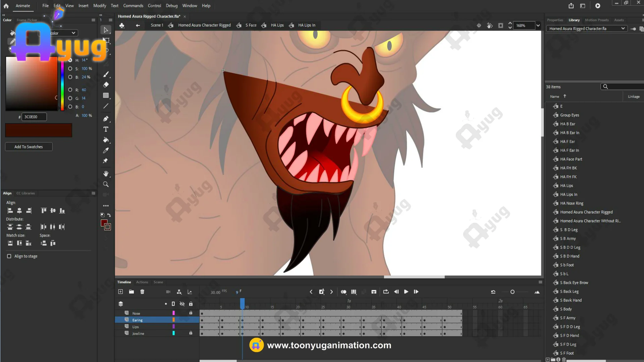
Task: Delete layer using the trash icon
Action: (x=142, y=292)
